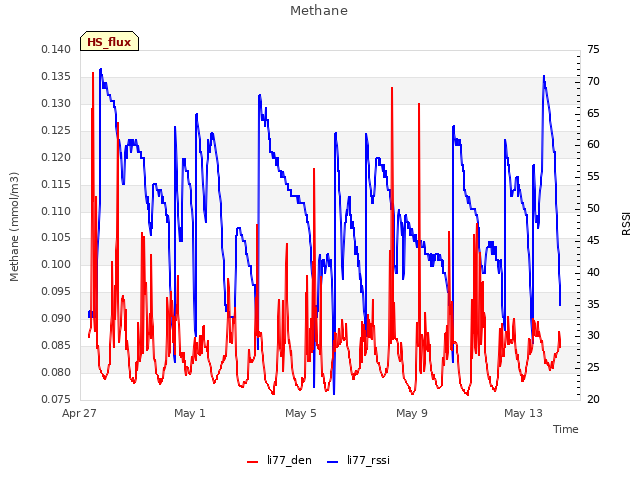Click the 0.085 left axis value

[56, 345]
